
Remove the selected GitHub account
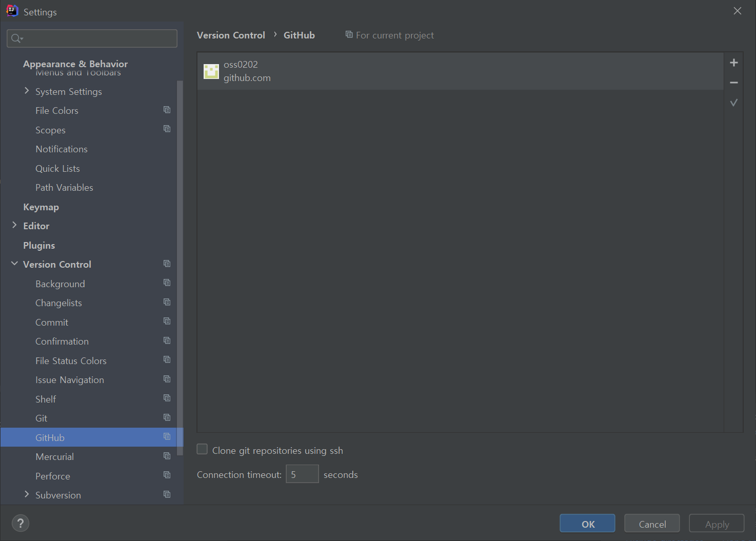734,83
